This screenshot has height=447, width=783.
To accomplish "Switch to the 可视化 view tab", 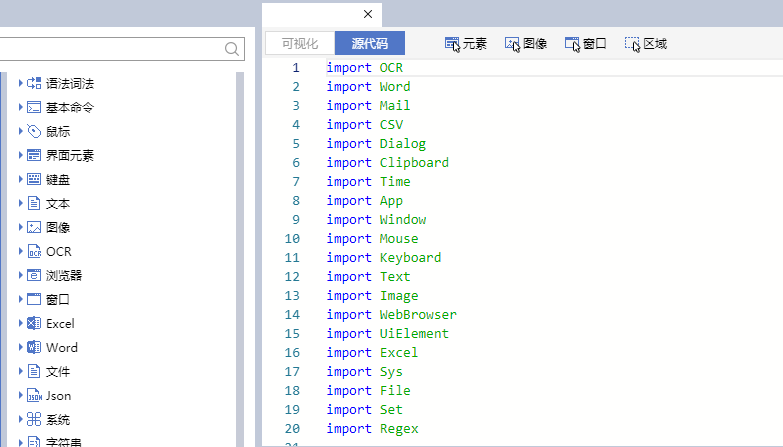I will tap(300, 44).
